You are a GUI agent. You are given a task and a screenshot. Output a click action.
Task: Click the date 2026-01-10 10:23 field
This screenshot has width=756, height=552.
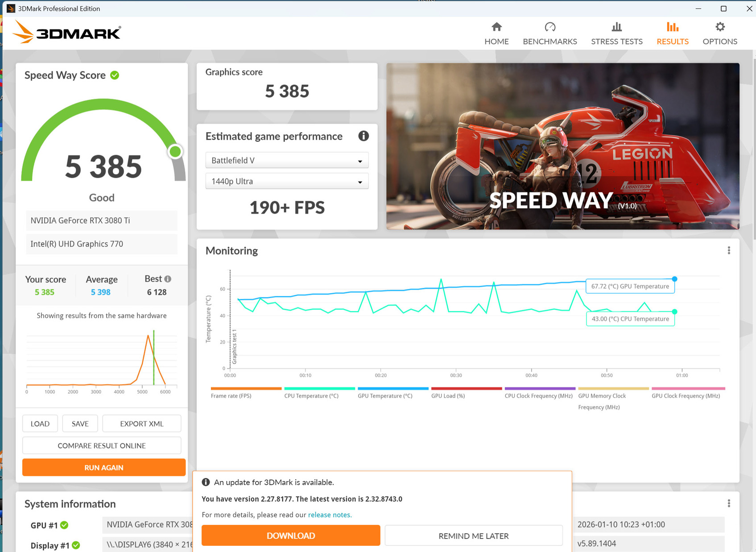click(649, 525)
